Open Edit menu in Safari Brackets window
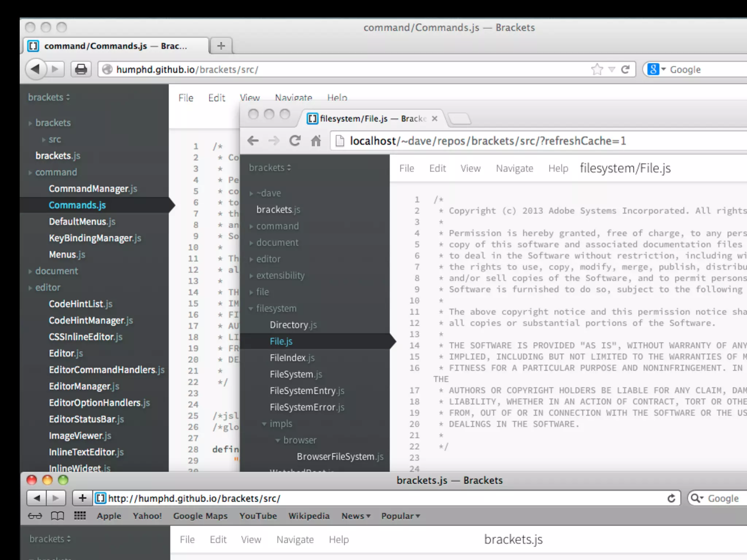The image size is (747, 560). point(218,539)
